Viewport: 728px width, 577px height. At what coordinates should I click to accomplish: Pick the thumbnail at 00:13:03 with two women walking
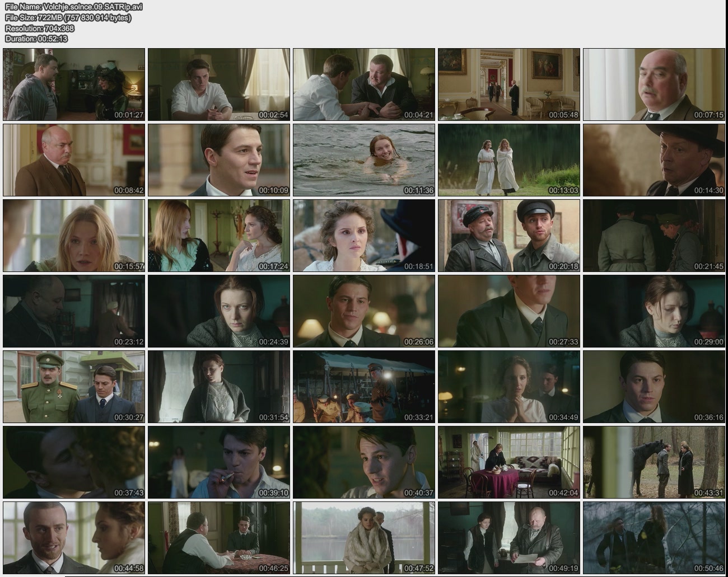tap(508, 160)
